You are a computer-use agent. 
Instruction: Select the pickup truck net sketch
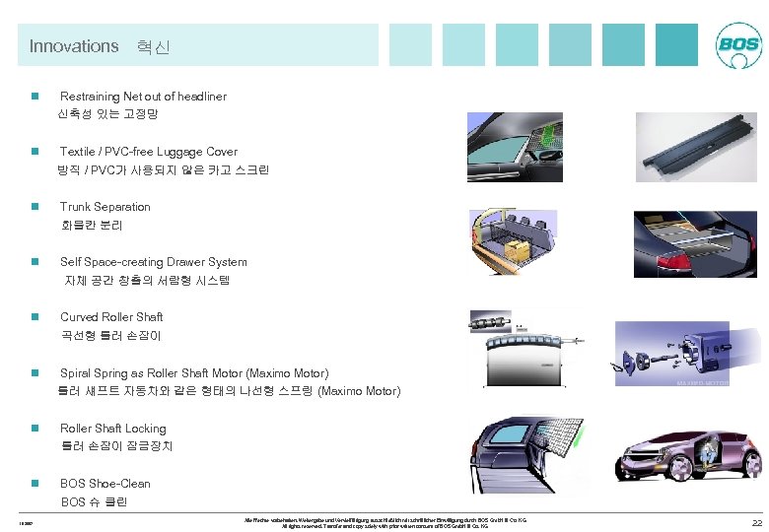527,455
